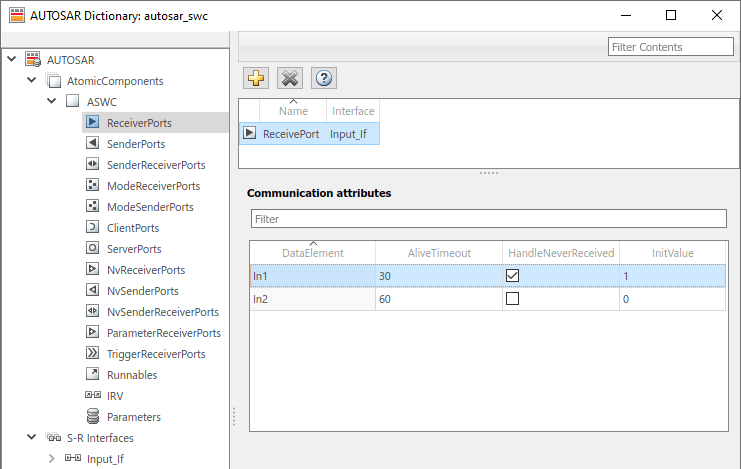Click the Parameters database icon
The image size is (741, 469).
[x=93, y=416]
